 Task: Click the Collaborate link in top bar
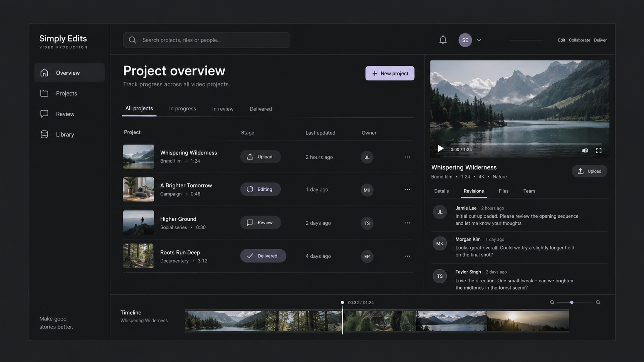click(579, 40)
